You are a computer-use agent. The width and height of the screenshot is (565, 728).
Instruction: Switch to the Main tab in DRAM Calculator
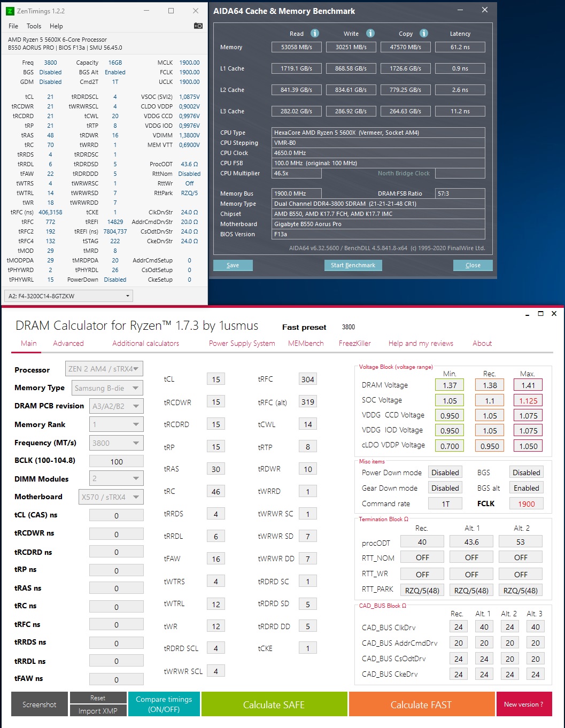coord(29,343)
